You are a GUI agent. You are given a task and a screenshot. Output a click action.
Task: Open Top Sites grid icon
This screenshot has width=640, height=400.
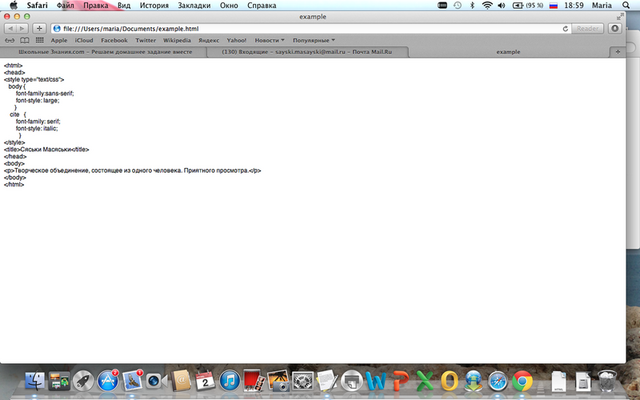[40, 40]
